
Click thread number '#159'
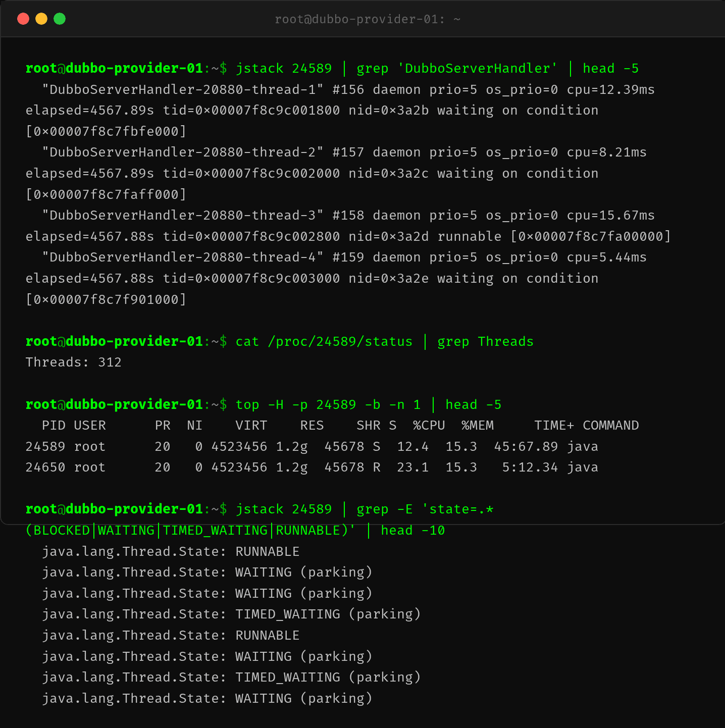348,257
